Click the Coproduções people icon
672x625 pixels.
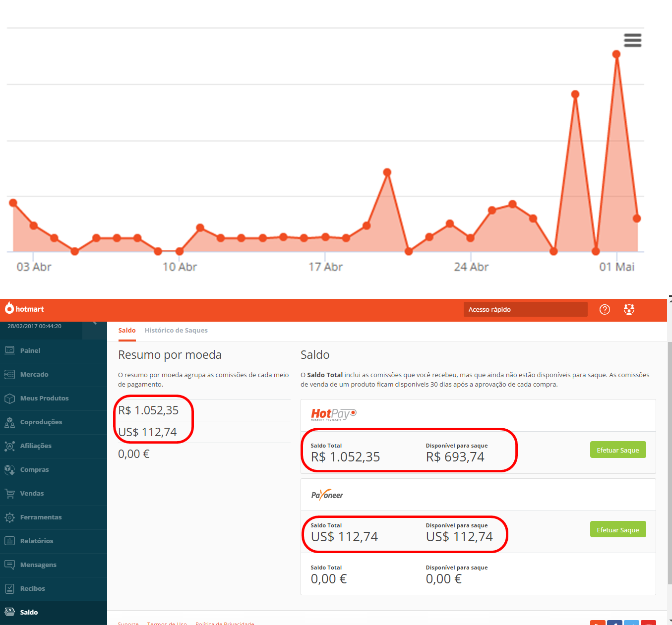(9, 422)
